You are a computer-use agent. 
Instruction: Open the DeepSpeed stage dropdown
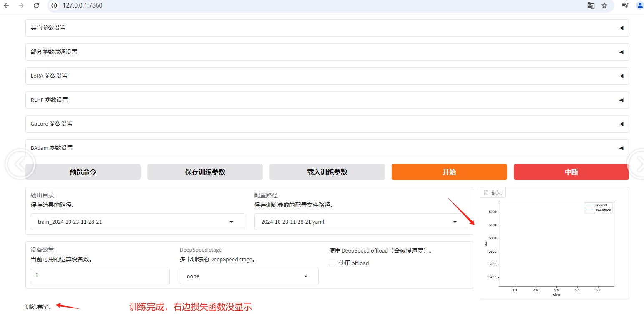[249, 276]
